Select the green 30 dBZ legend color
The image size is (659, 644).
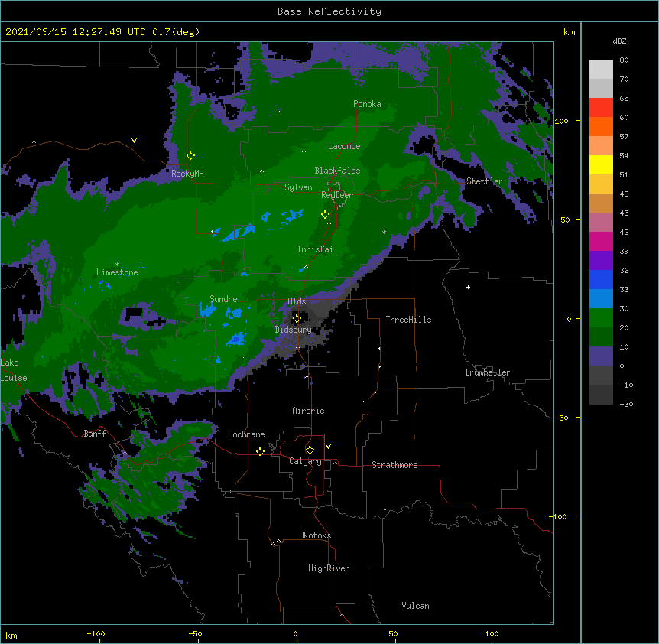pyautogui.click(x=601, y=318)
